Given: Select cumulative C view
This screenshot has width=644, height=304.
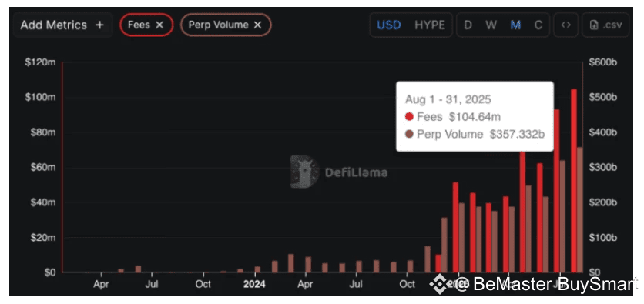Looking at the screenshot, I should [538, 25].
